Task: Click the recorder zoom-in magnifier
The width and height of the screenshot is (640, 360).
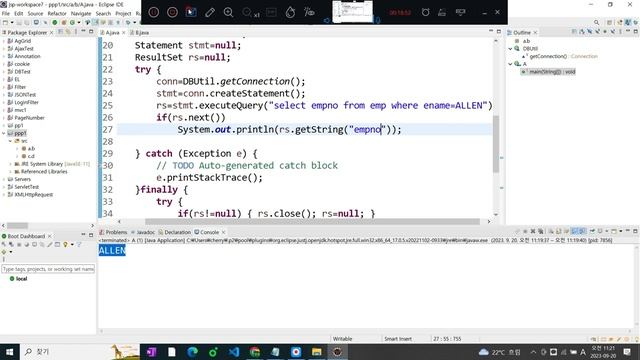Action: (229, 12)
